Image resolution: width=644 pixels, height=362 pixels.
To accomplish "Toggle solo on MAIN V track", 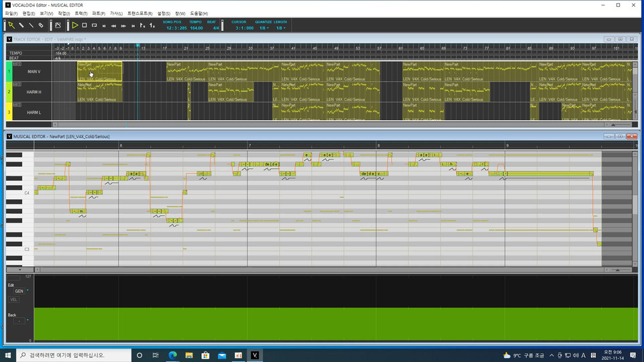I will coord(19,64).
